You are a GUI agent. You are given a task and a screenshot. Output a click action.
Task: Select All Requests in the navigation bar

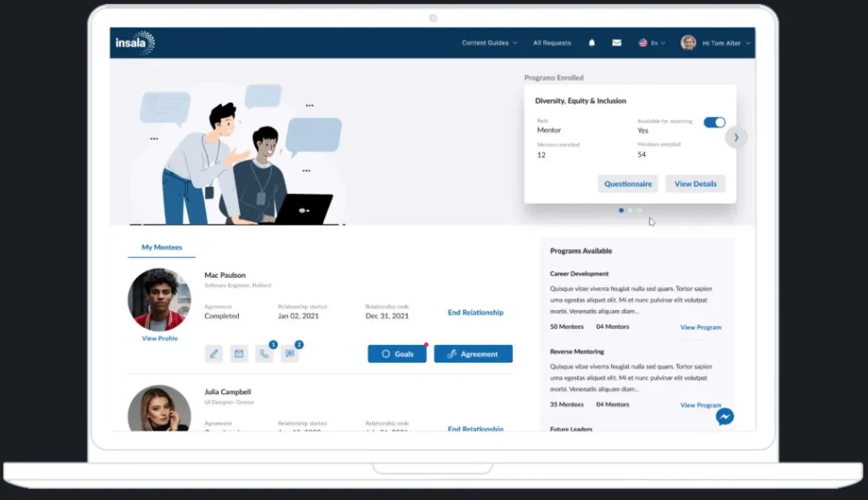coord(551,42)
